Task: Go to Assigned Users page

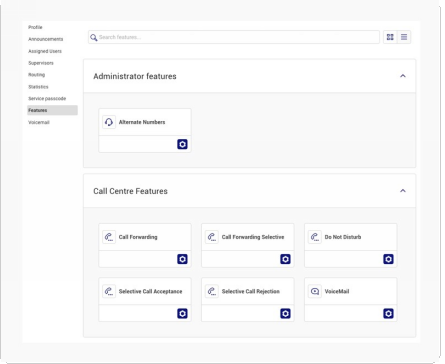Action: click(x=45, y=51)
